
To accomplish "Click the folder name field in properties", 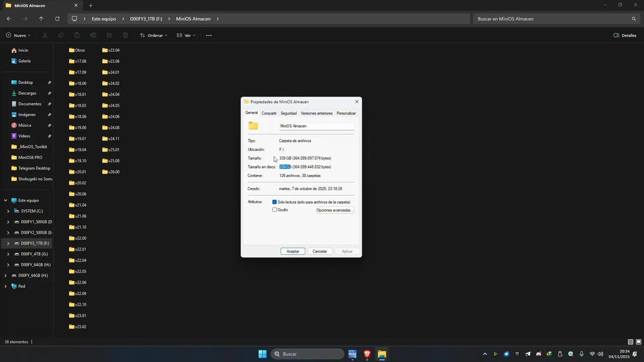I will point(317,126).
